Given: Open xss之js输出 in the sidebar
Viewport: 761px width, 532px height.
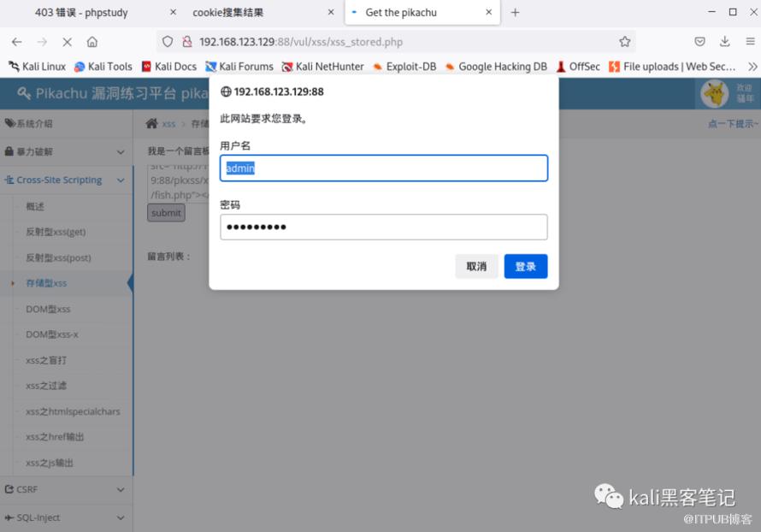Looking at the screenshot, I should (50, 463).
